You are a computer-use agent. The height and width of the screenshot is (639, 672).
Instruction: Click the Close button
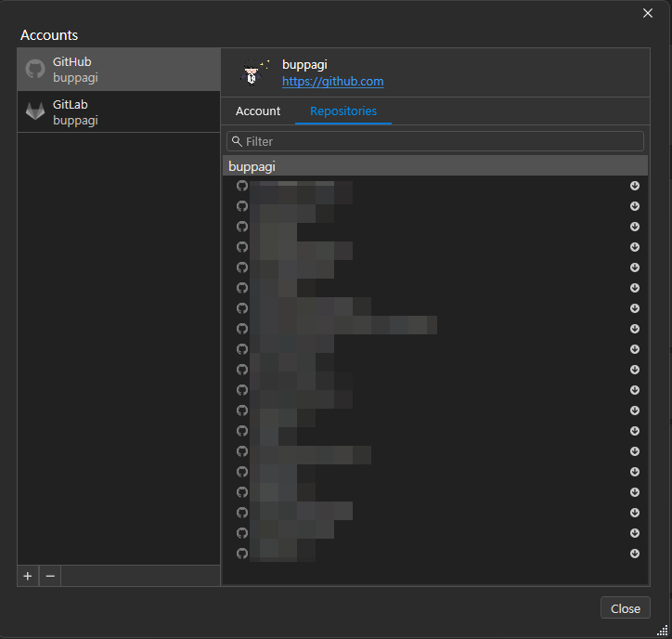tap(626, 608)
